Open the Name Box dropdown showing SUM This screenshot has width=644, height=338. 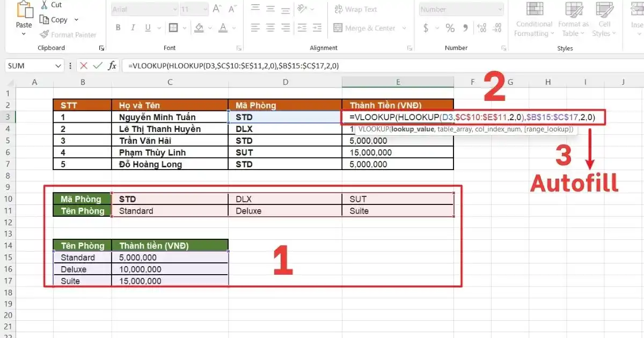[x=58, y=65]
